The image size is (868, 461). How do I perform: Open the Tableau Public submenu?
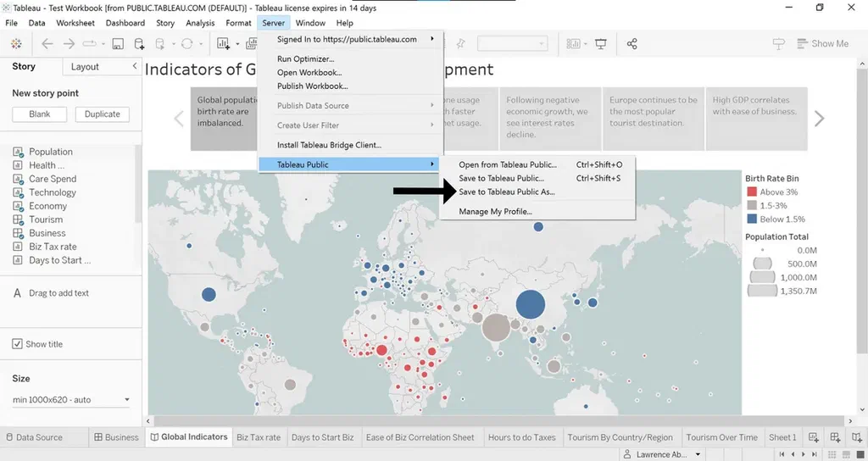[x=350, y=164]
